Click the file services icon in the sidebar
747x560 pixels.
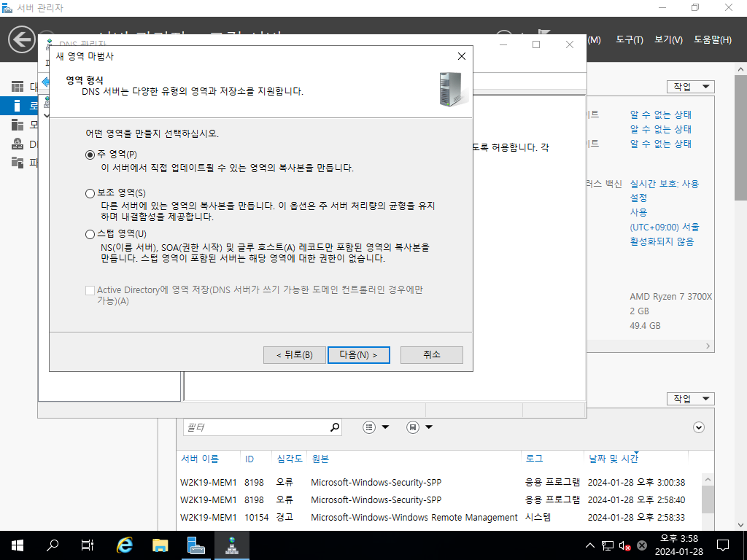click(18, 163)
